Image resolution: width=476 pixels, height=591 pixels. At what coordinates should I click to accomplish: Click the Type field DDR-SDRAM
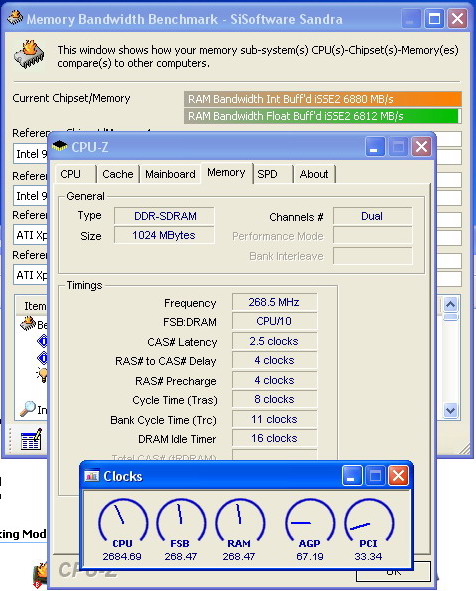coord(164,216)
